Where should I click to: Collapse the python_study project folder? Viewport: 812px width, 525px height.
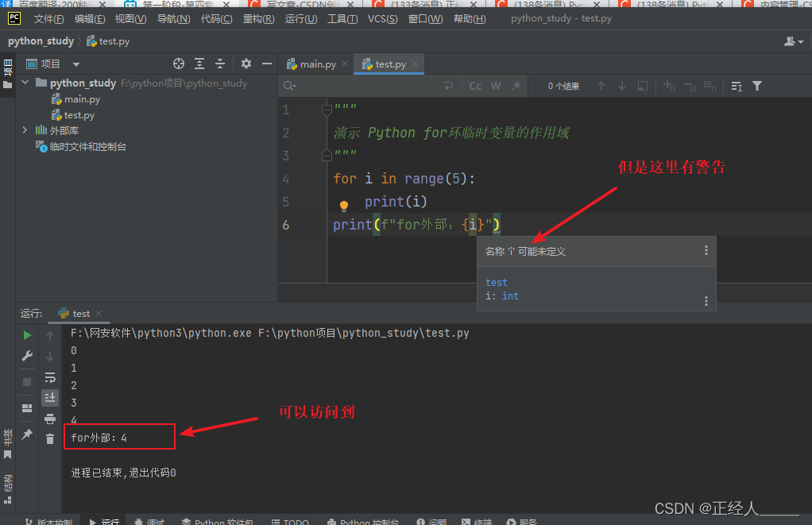25,83
